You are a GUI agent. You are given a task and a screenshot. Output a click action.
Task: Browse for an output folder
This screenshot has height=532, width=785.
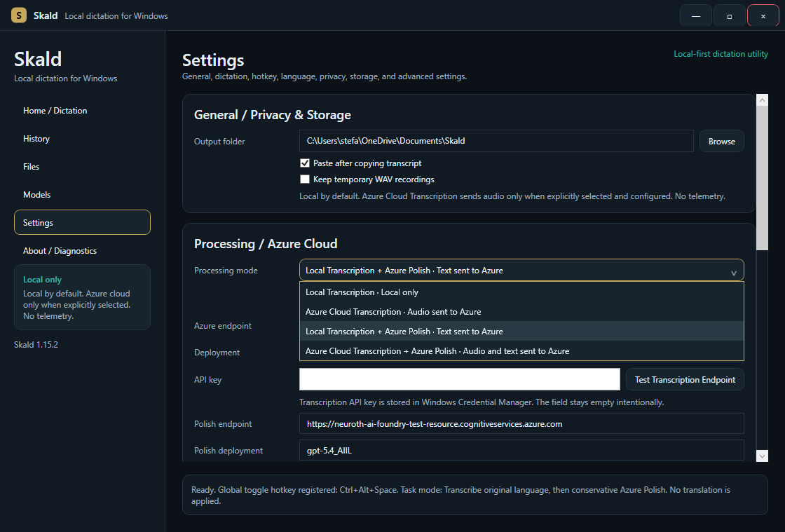(721, 141)
